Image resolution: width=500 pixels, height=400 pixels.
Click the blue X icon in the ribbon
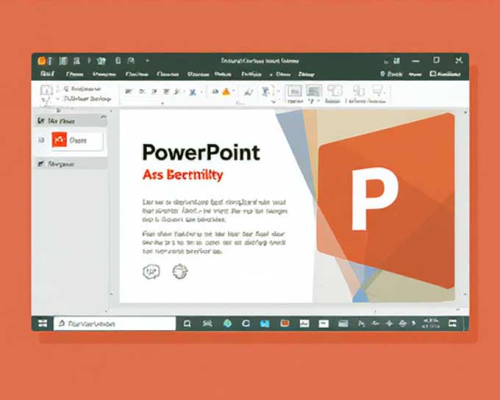[x=193, y=92]
